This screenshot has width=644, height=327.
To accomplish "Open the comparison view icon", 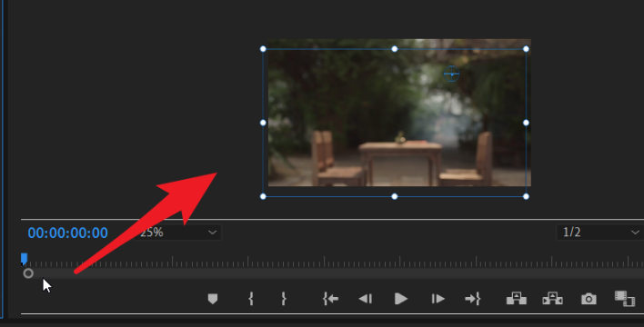I will coord(625,299).
